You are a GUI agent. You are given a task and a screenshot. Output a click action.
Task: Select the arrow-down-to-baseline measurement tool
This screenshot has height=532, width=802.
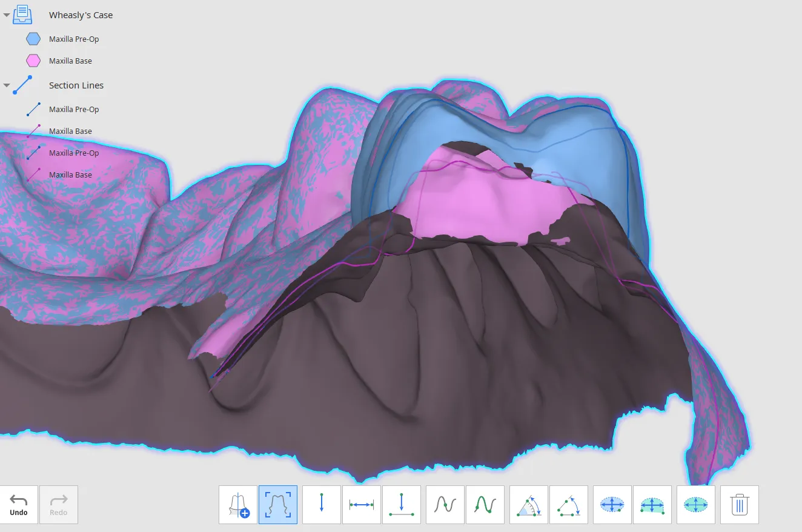point(402,505)
